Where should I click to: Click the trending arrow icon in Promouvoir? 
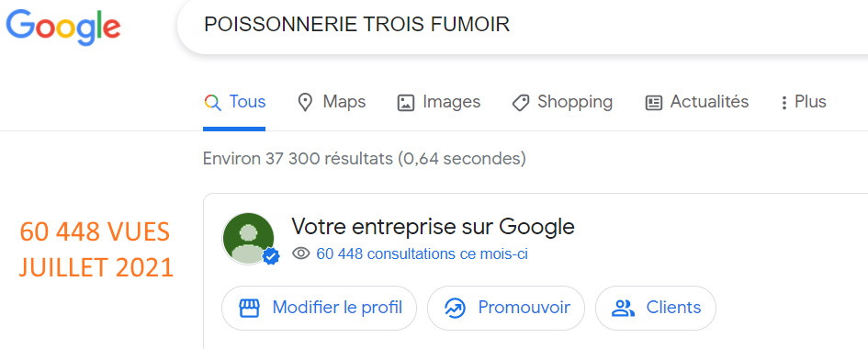tap(455, 308)
